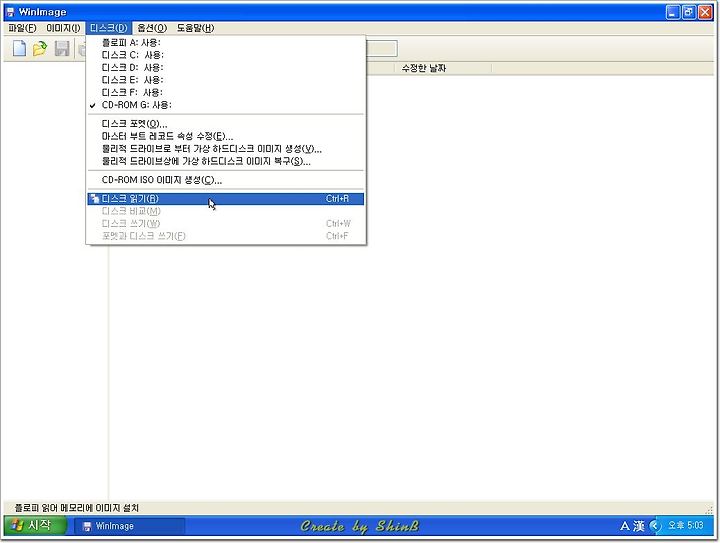Close the WinImage window

(705, 12)
